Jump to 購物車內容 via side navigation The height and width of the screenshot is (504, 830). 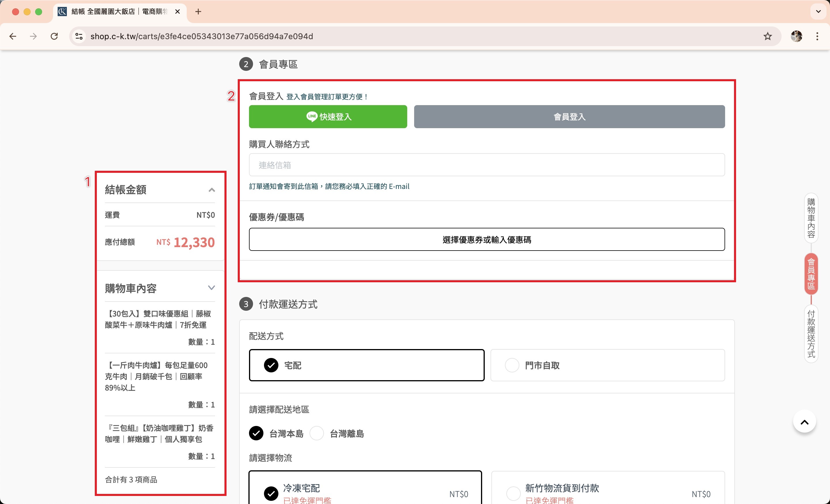811,218
